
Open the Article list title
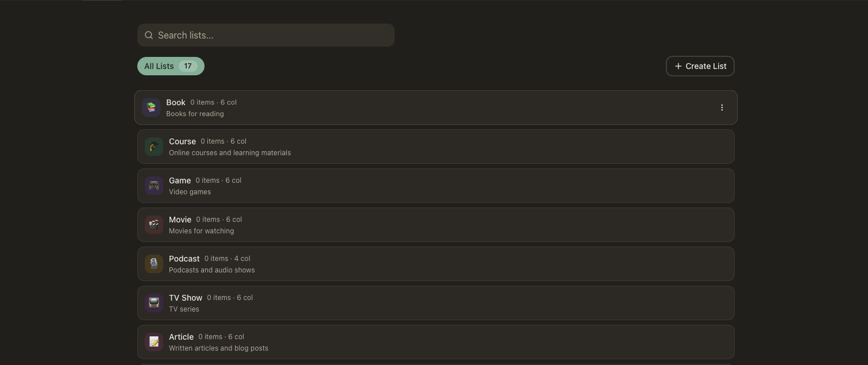181,337
